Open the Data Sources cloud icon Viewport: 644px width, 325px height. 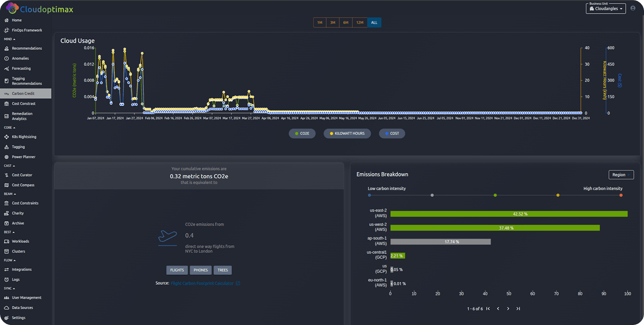coord(7,308)
